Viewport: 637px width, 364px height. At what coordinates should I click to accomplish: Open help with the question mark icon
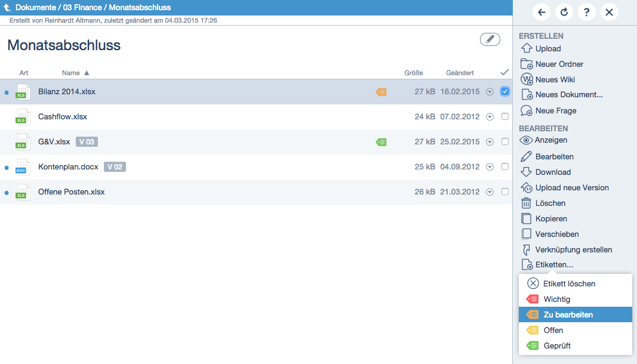(587, 12)
